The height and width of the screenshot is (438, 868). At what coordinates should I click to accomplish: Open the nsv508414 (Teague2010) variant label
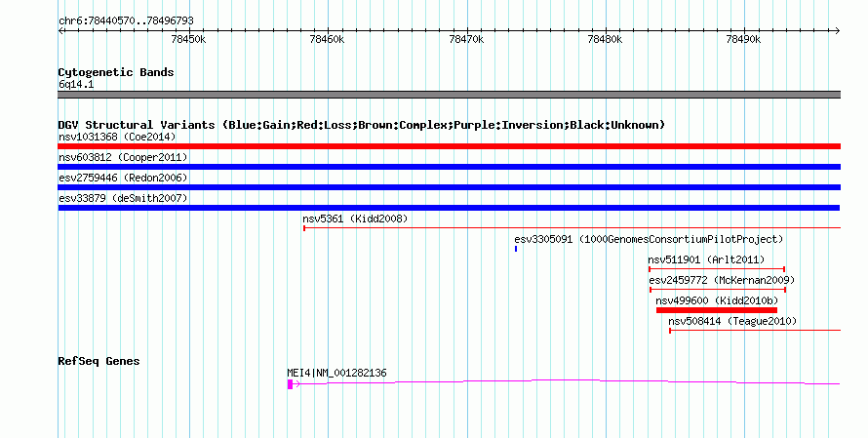(x=732, y=321)
